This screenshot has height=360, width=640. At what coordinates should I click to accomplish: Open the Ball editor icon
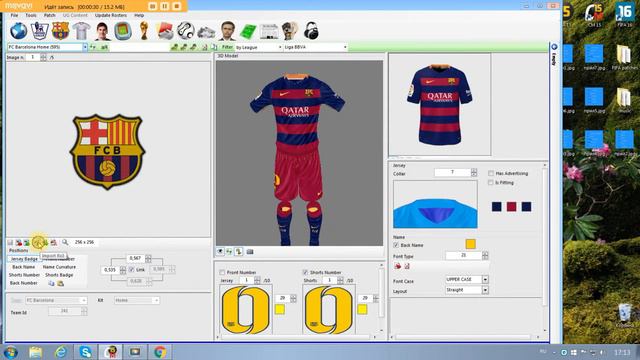(186, 31)
